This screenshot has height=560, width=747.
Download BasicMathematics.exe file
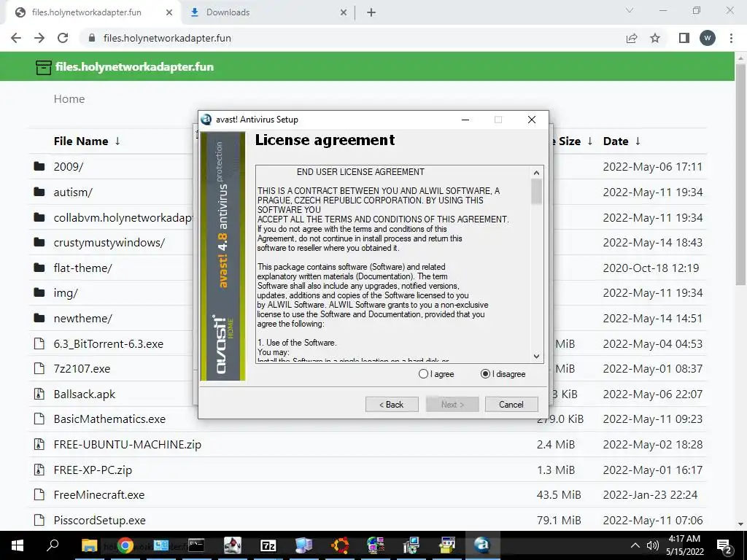coord(109,419)
